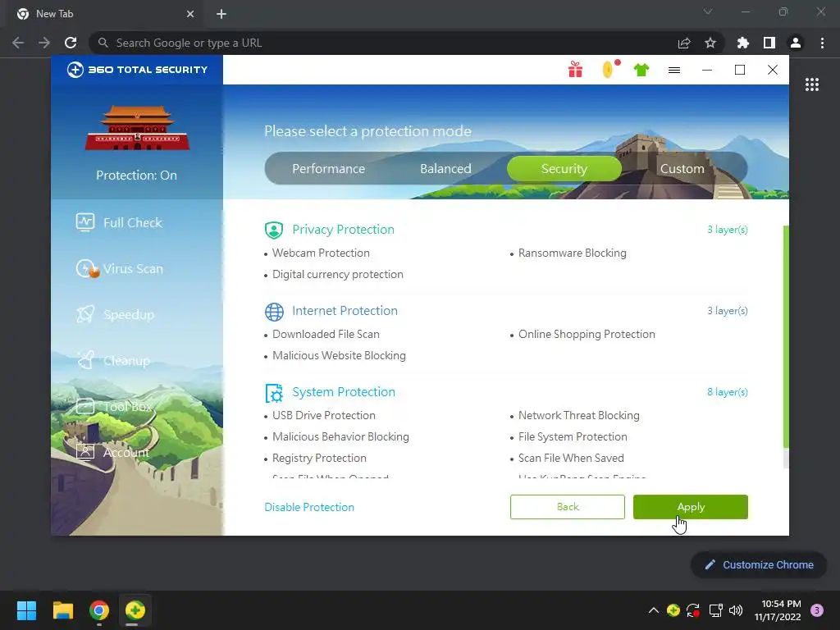Open Chrome extensions puzzle icon
Screen dimensions: 840x630
742,43
